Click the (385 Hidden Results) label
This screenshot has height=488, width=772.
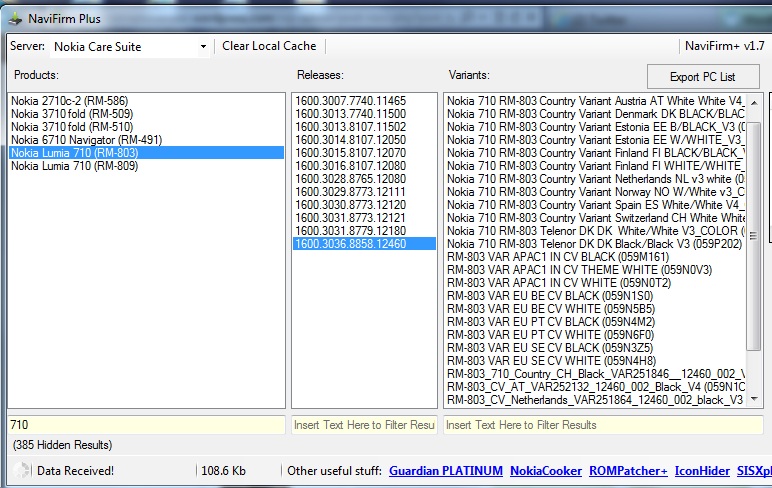pos(63,445)
